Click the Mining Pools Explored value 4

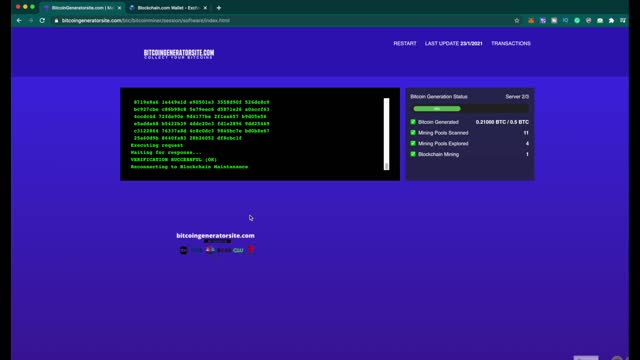(527, 144)
